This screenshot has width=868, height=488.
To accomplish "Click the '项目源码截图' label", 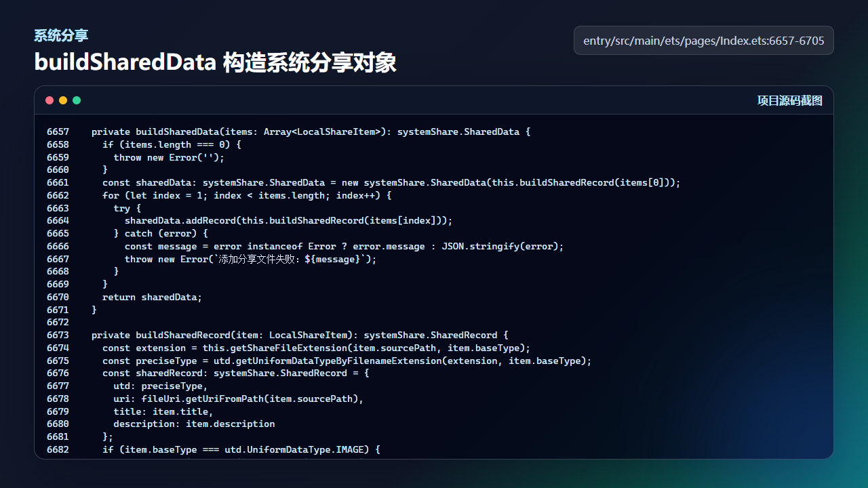I will [x=790, y=101].
